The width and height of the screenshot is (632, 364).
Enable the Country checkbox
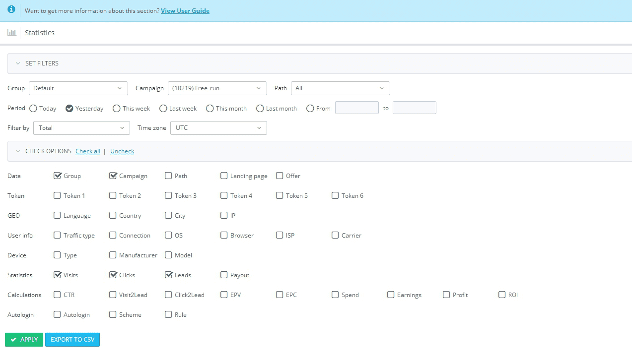(x=113, y=215)
